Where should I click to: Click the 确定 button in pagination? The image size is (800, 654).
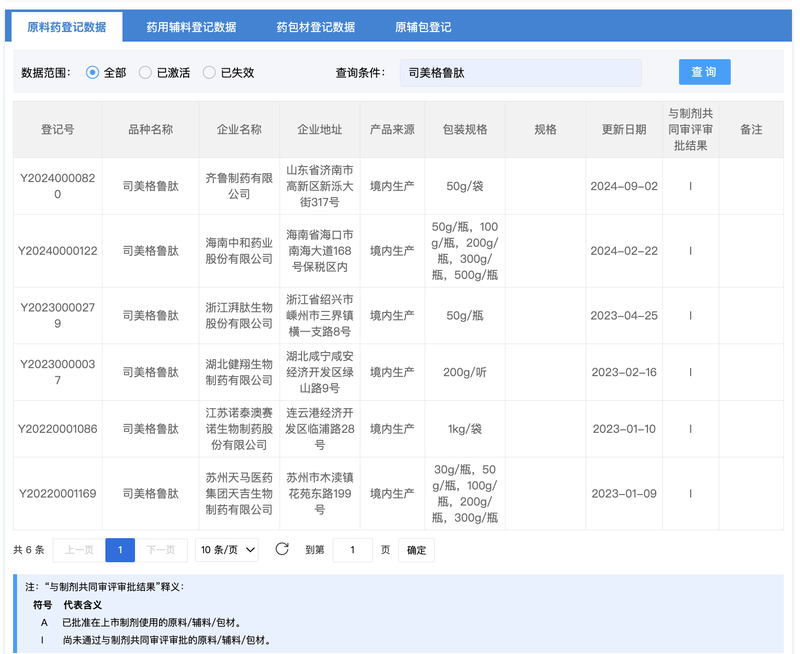[x=416, y=550]
